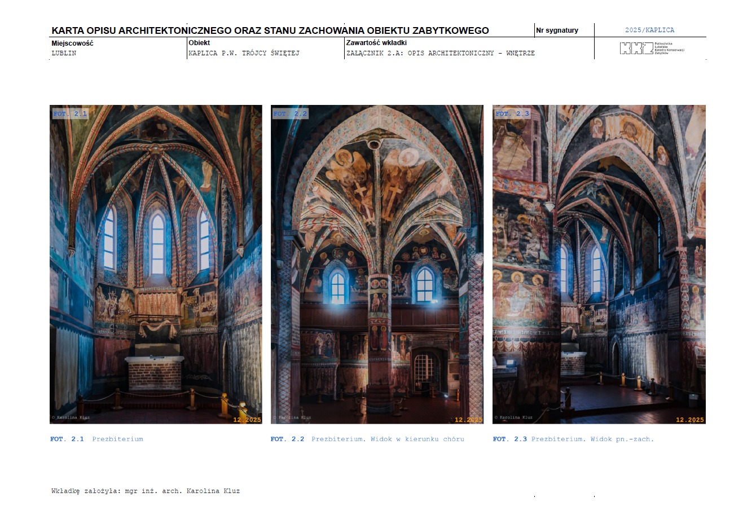
Task: Click the 'FOT. 2.1' tag on the first photo
Action: click(70, 113)
